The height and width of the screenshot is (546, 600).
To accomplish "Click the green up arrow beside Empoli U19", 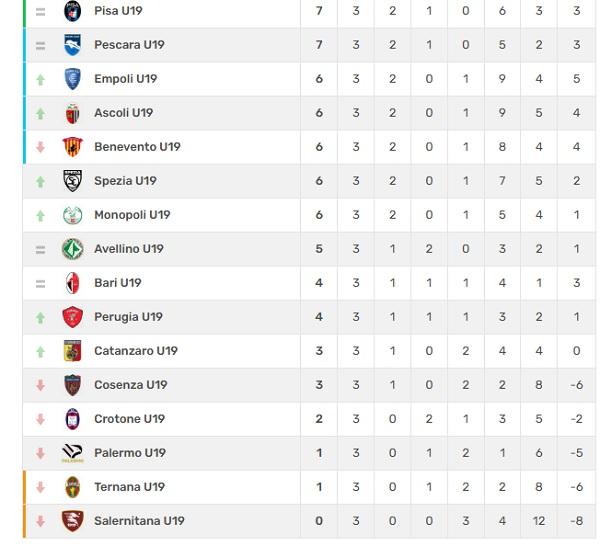I will click(40, 79).
